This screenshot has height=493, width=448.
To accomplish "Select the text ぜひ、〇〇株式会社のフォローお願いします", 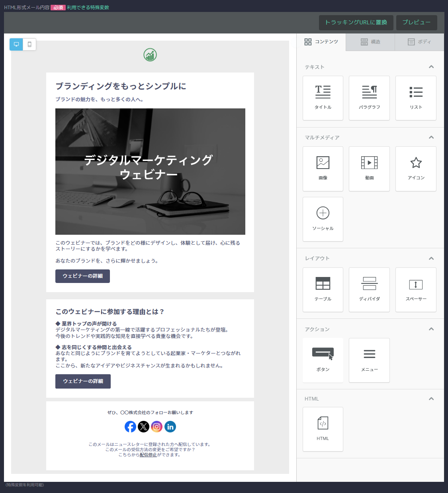I will 150,412.
